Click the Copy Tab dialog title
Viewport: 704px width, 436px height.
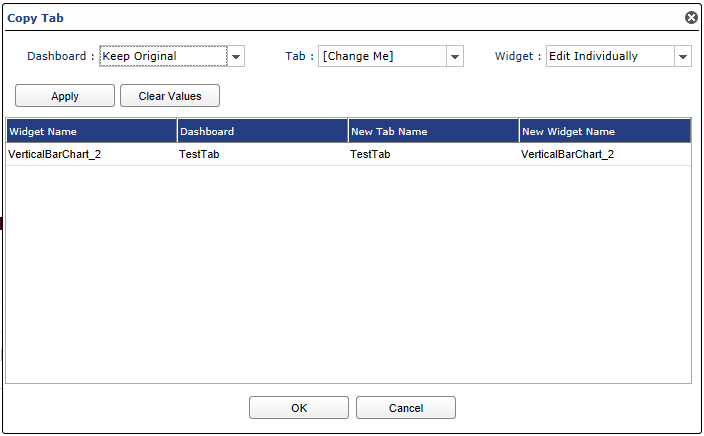tap(35, 18)
